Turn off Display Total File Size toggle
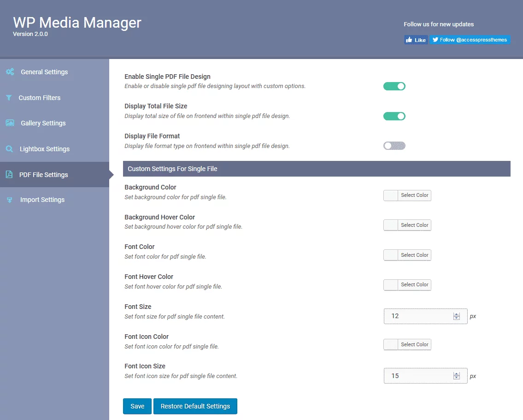 [394, 116]
